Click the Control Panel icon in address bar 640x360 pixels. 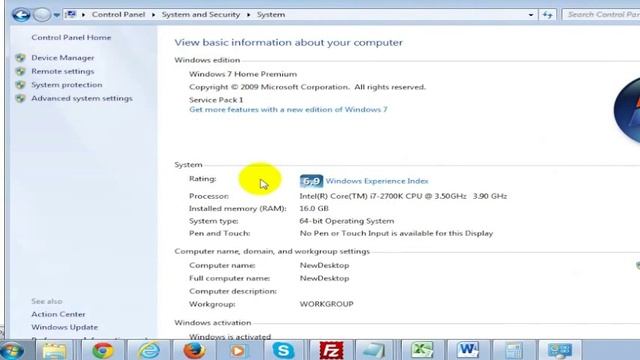point(71,15)
